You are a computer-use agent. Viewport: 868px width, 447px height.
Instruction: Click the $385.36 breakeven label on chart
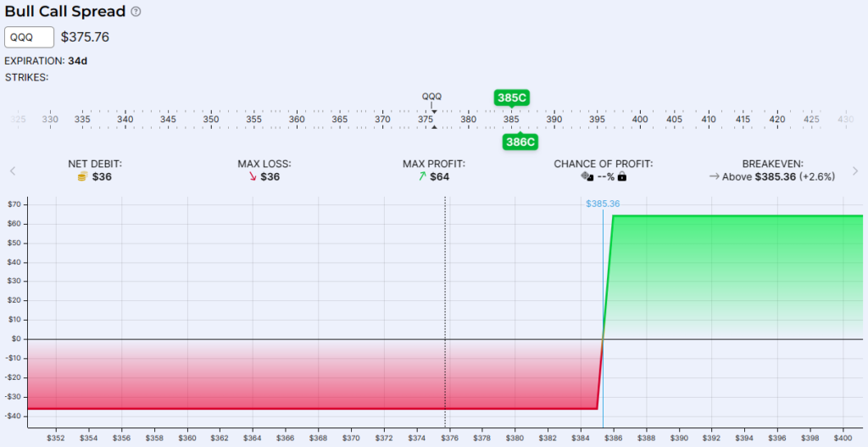(x=603, y=204)
